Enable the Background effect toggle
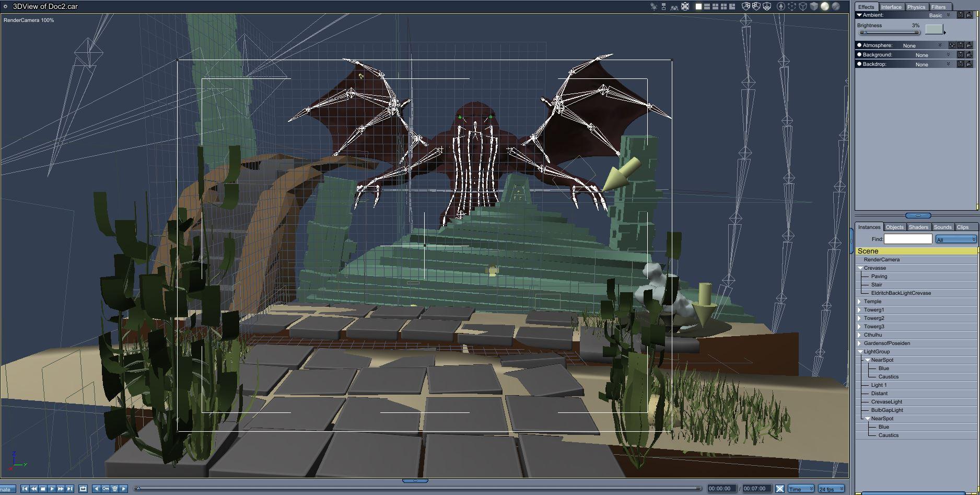The width and height of the screenshot is (980, 495). [859, 55]
